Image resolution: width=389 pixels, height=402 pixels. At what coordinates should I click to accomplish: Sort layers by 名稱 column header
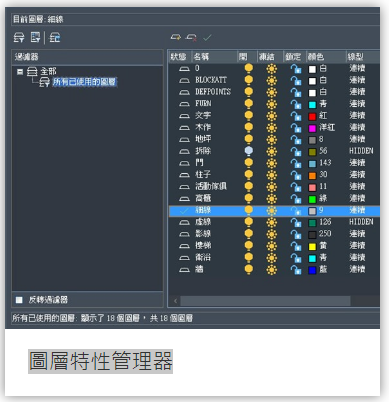215,57
